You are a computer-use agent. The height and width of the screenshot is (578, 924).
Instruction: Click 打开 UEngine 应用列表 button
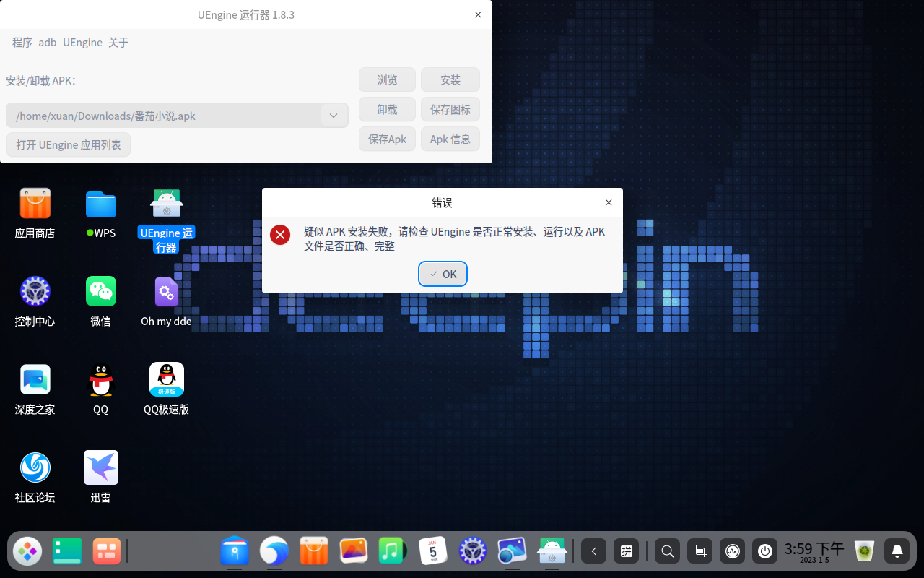pyautogui.click(x=68, y=144)
